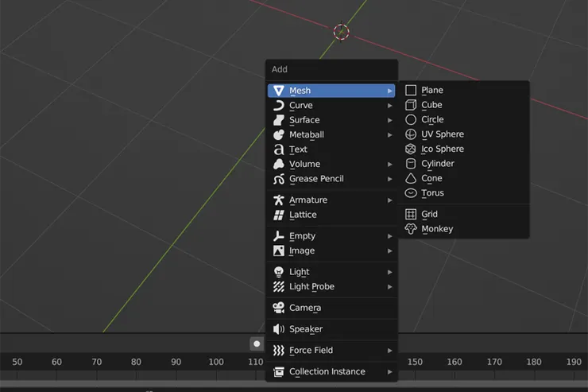
Task: Select frame 70 on the timeline
Action: click(x=97, y=362)
